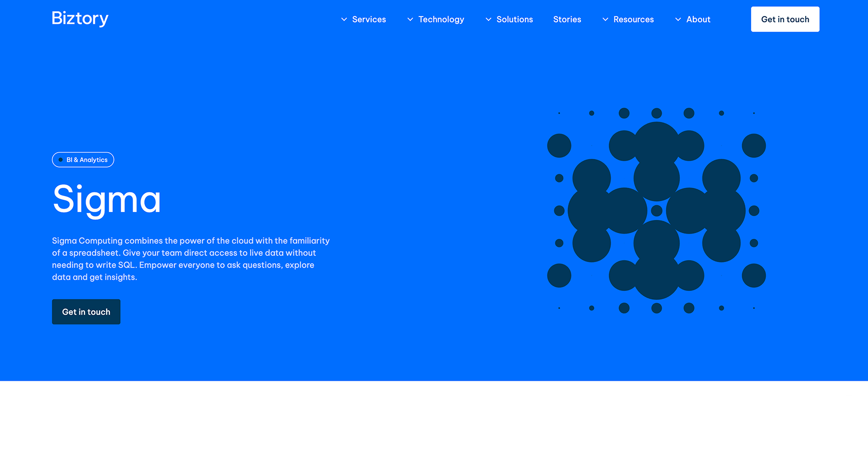Open the Services menu label
Image resolution: width=868 pixels, height=456 pixels.
[x=369, y=20]
